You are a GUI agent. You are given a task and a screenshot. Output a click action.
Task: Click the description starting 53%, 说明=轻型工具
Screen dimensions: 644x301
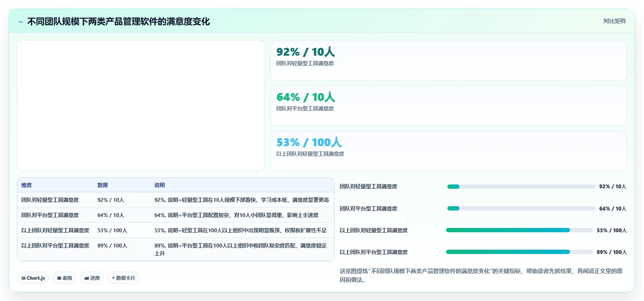pyautogui.click(x=241, y=231)
